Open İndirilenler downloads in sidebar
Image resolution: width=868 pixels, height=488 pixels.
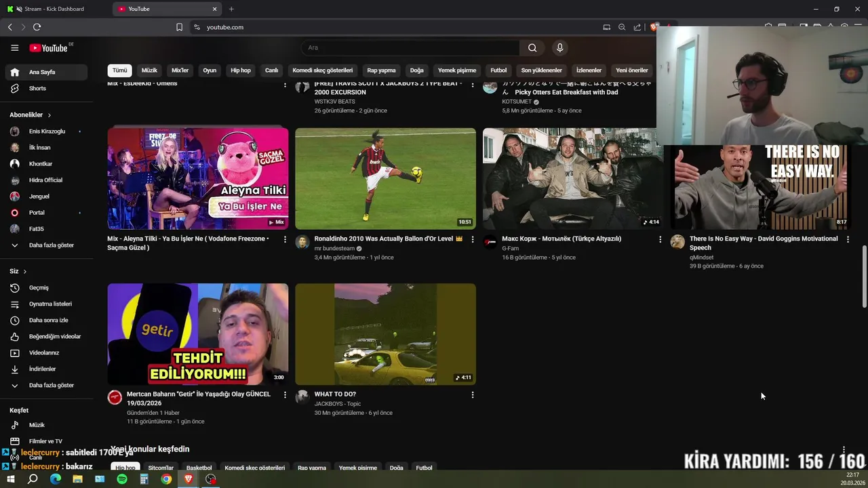pyautogui.click(x=46, y=369)
